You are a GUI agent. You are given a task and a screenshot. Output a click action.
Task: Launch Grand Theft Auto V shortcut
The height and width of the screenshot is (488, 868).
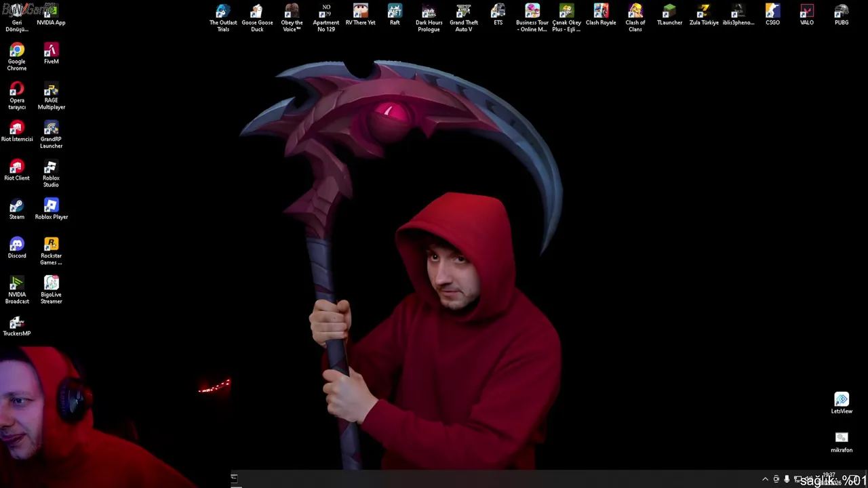coord(463,18)
